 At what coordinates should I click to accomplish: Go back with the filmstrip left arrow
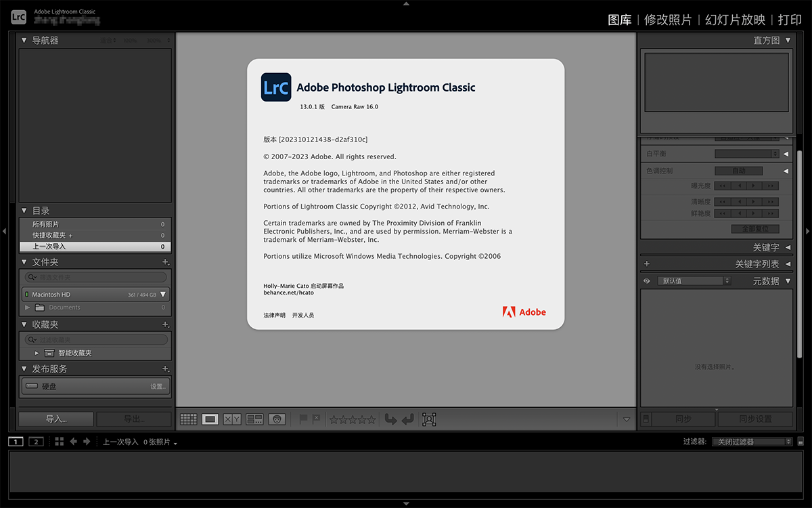click(73, 442)
